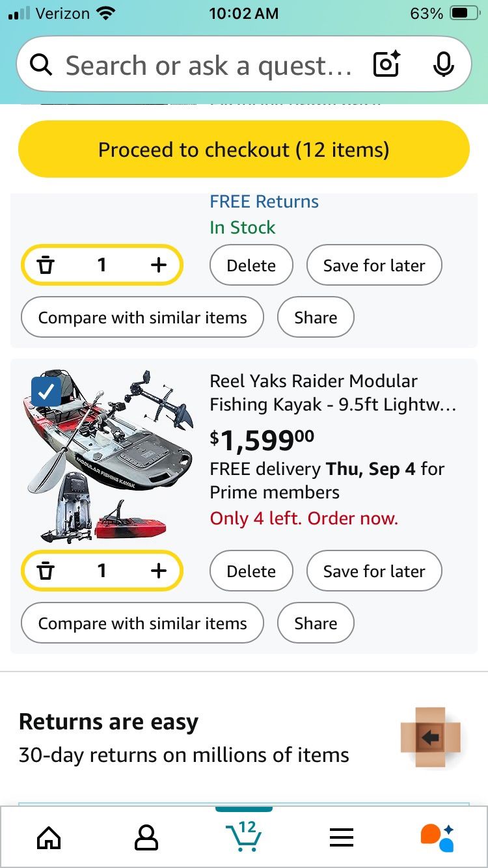This screenshot has height=868, width=488.
Task: Tap the magnifying glass search icon
Action: (x=41, y=64)
